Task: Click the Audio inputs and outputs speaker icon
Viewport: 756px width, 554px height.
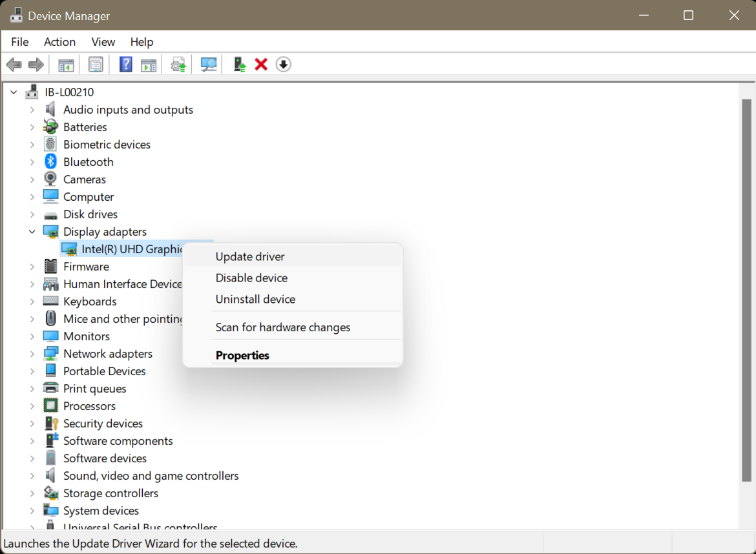Action: tap(50, 109)
